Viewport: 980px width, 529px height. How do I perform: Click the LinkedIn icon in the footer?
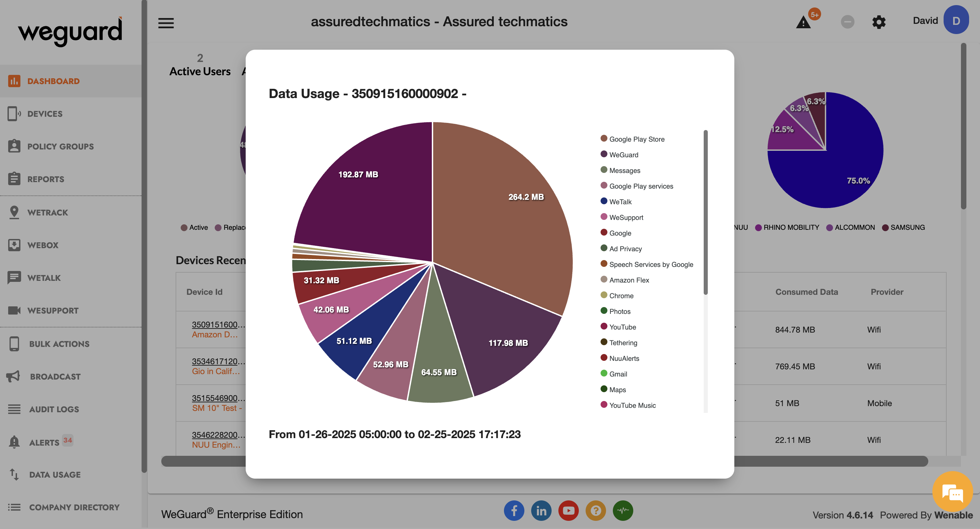tap(541, 510)
